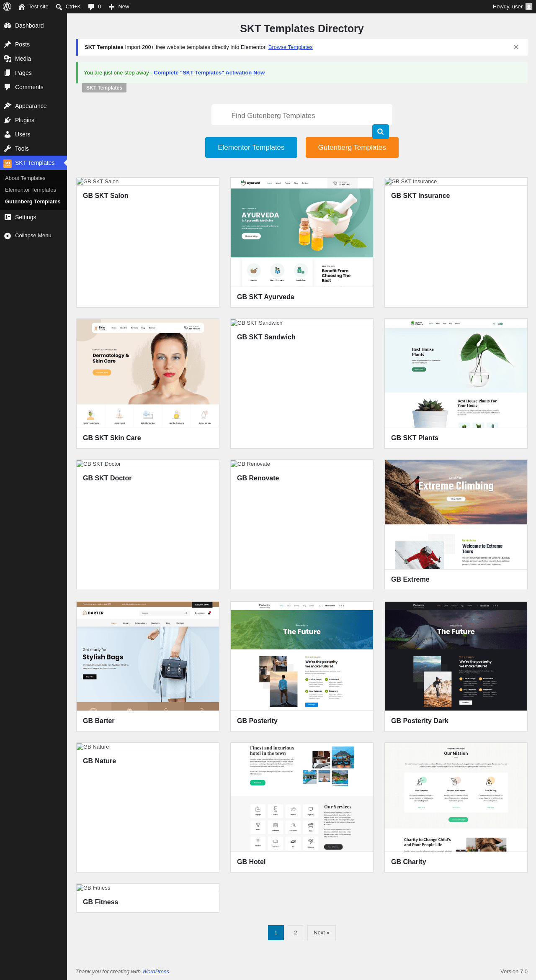Switch to Elementor Templates tab button

point(251,147)
